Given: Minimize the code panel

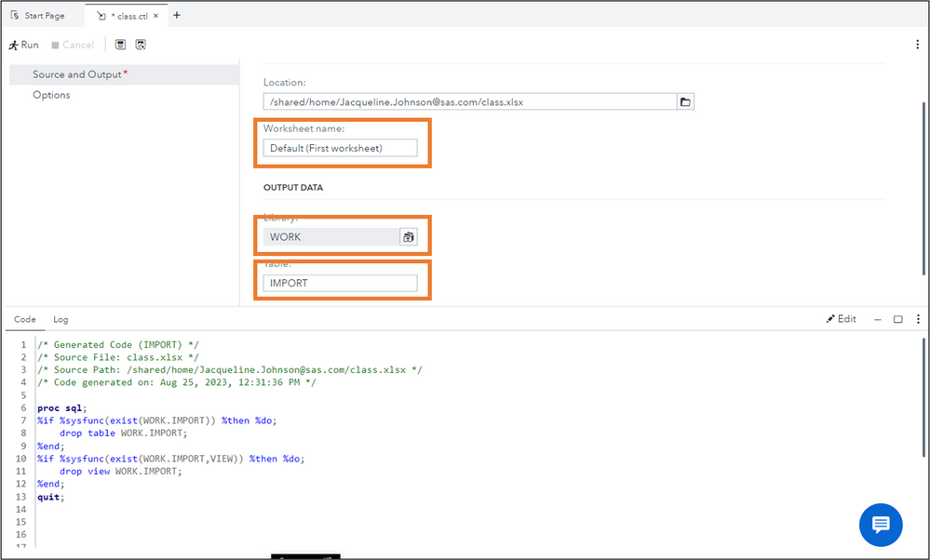Looking at the screenshot, I should pos(878,319).
